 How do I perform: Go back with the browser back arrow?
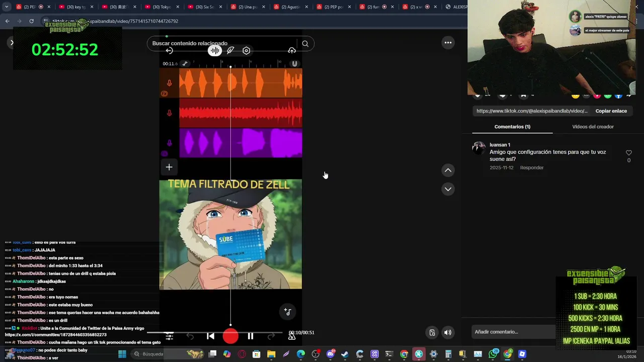7,21
